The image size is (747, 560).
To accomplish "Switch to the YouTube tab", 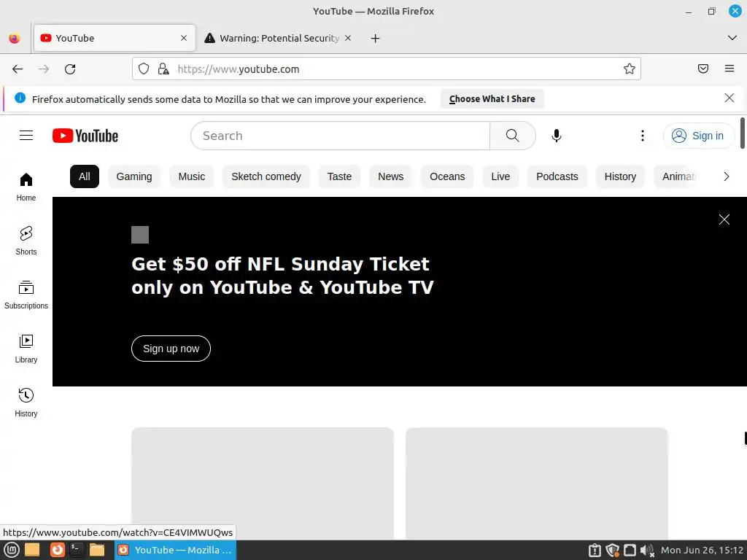I will [115, 38].
